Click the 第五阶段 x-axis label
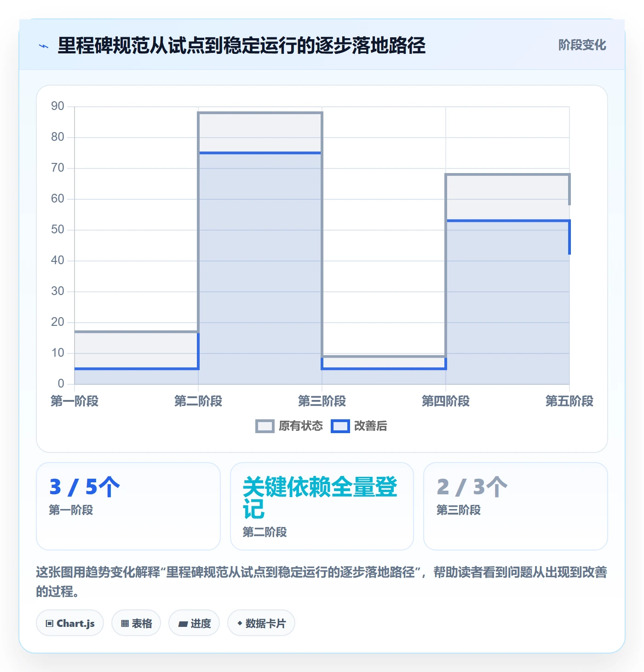This screenshot has width=644, height=672. [x=569, y=401]
